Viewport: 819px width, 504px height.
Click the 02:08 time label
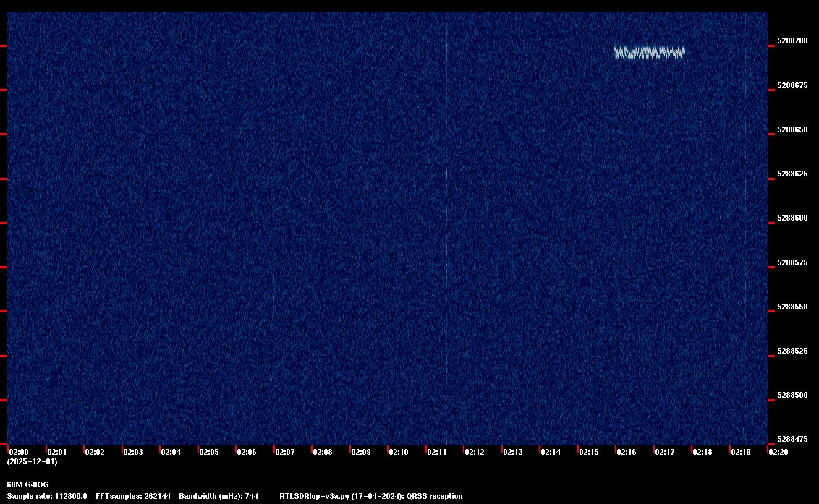pos(322,452)
